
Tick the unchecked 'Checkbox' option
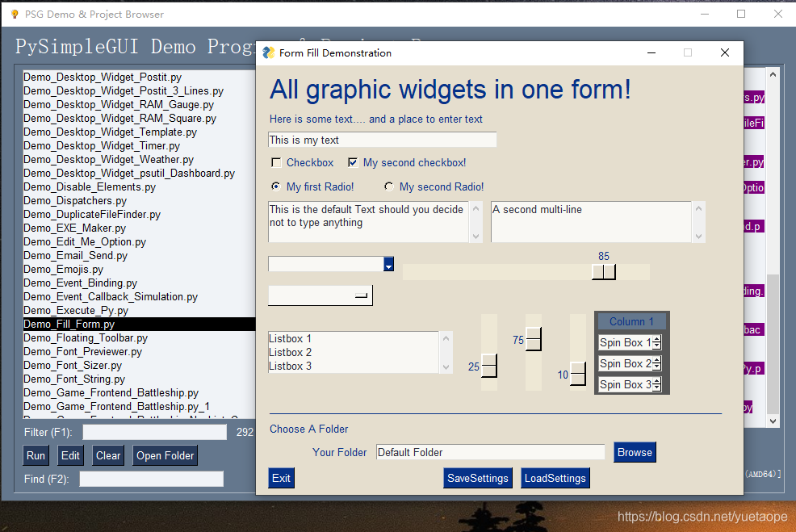point(276,162)
